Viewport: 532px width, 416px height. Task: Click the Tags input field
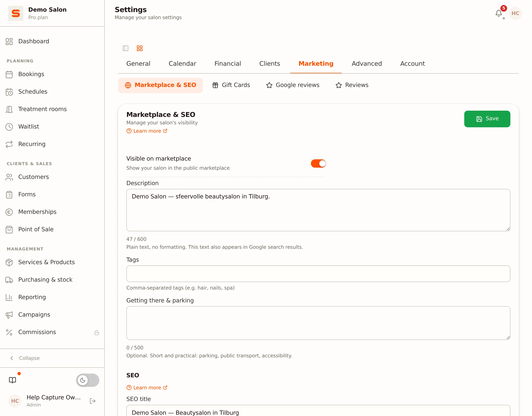pos(318,274)
